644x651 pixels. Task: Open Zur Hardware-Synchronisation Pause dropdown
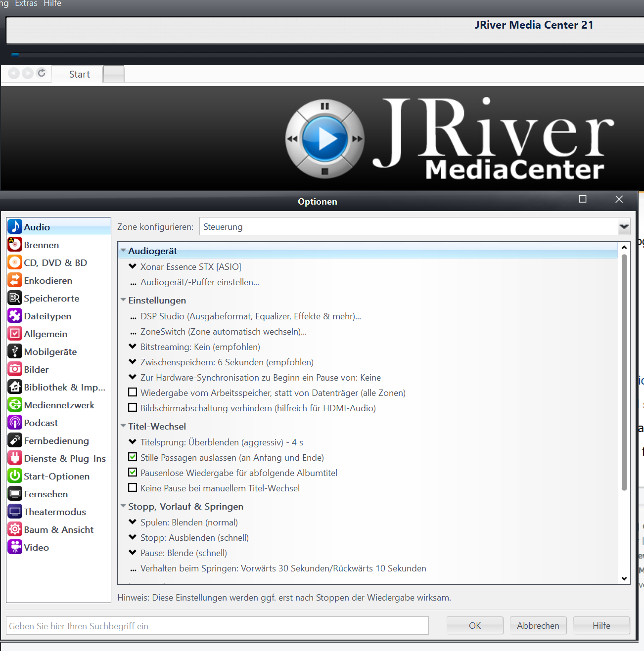pos(133,377)
